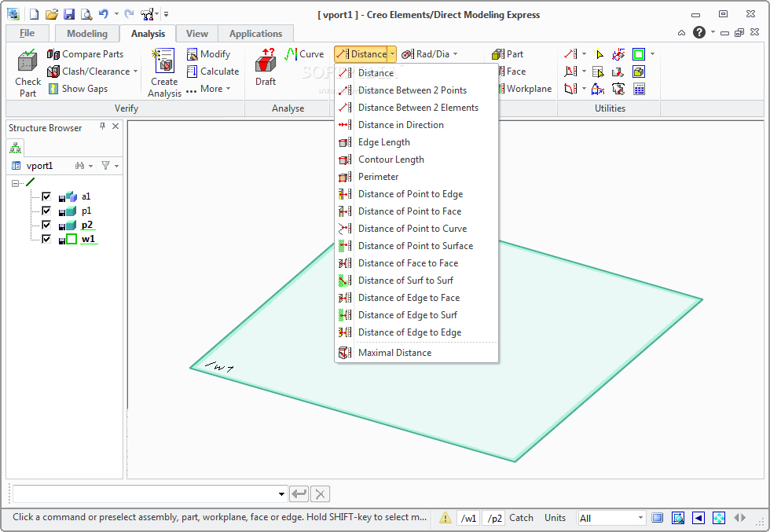Click the Undo arrow icon
Viewport: 770px width, 532px height.
click(104, 14)
